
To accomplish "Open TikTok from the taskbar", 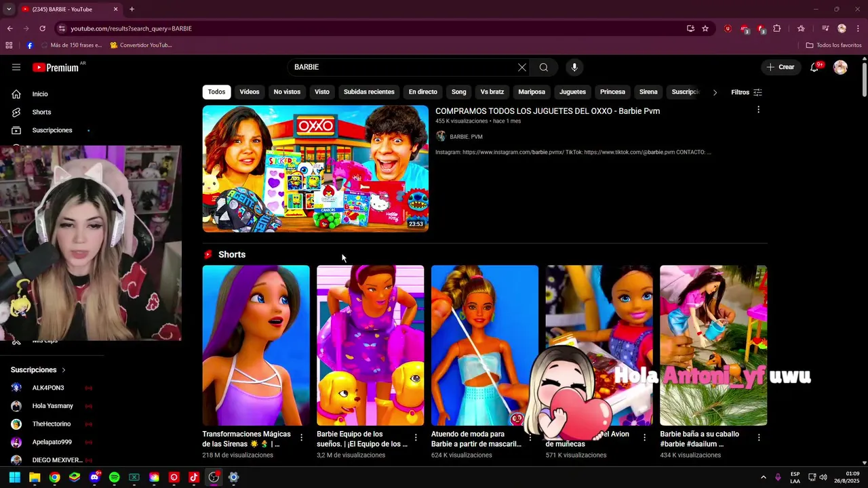I will point(194,477).
